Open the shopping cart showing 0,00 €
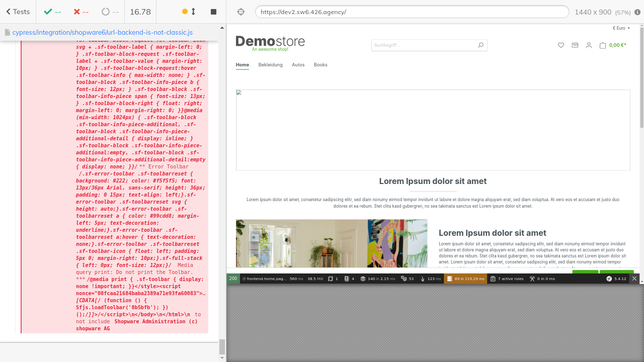Screen dimensions: 644x362 (x=613, y=45)
